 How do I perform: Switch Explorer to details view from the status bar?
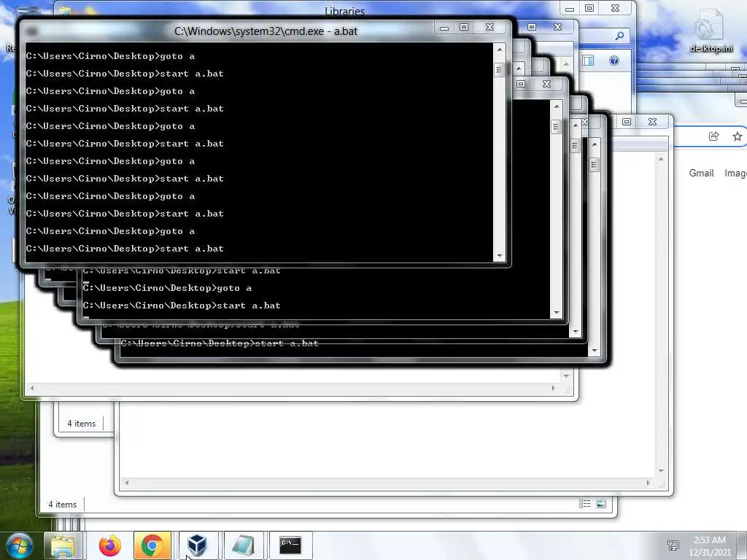[x=584, y=503]
